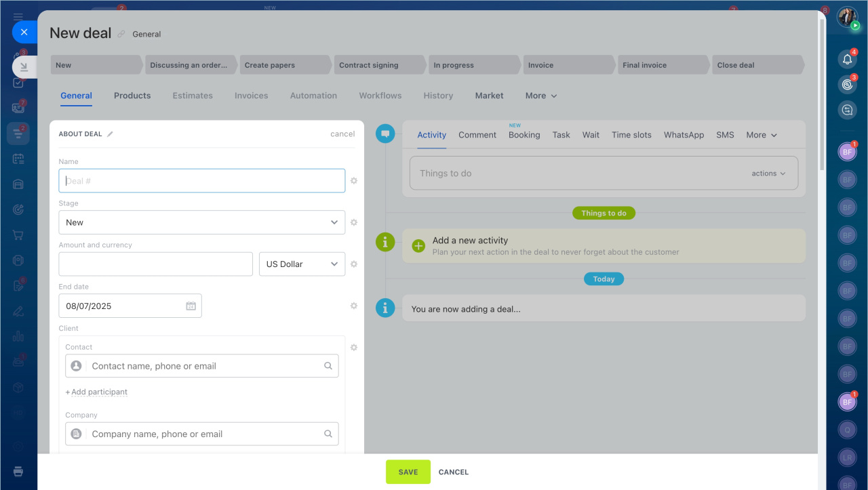The width and height of the screenshot is (868, 490).
Task: Select the Comment tab in timeline
Action: (x=477, y=135)
